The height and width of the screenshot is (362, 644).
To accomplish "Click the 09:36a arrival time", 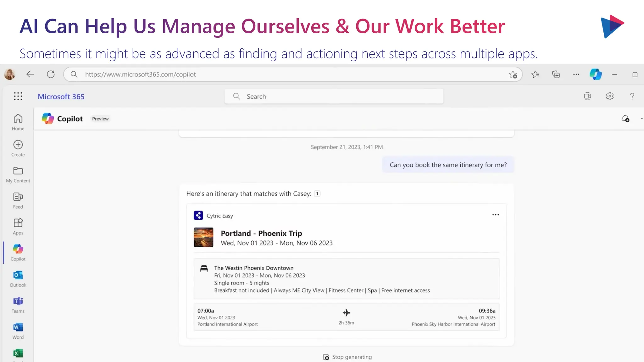I will coord(487,311).
